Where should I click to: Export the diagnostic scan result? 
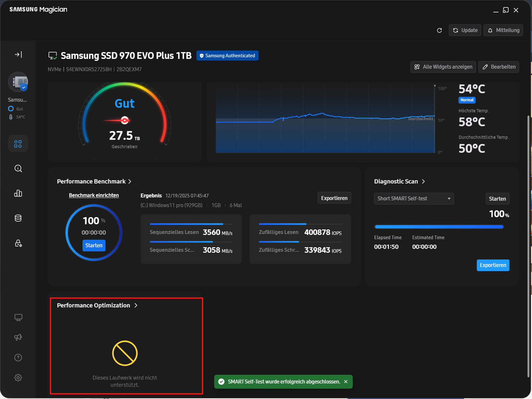pyautogui.click(x=493, y=265)
